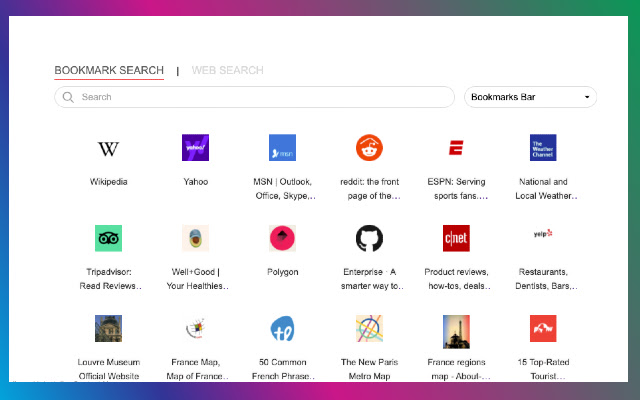Viewport: 640px width, 400px height.
Task: Click the blue MSN bookmark icon
Action: coord(282,148)
